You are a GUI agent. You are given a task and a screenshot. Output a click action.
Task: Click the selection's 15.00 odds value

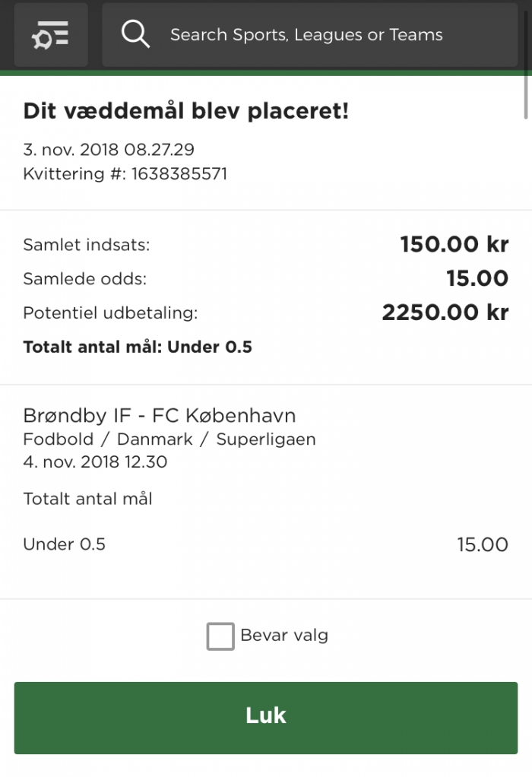(482, 544)
